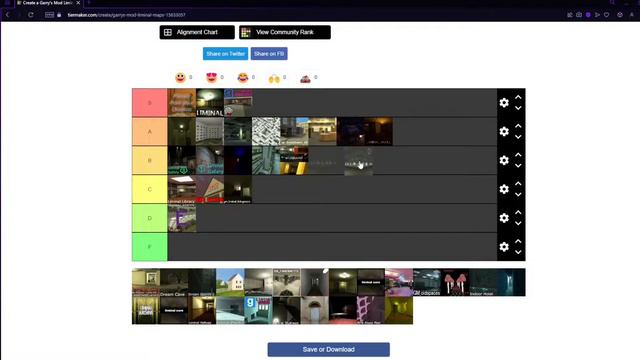Move D tier row down with arrow
640x360 pixels.
(x=518, y=224)
